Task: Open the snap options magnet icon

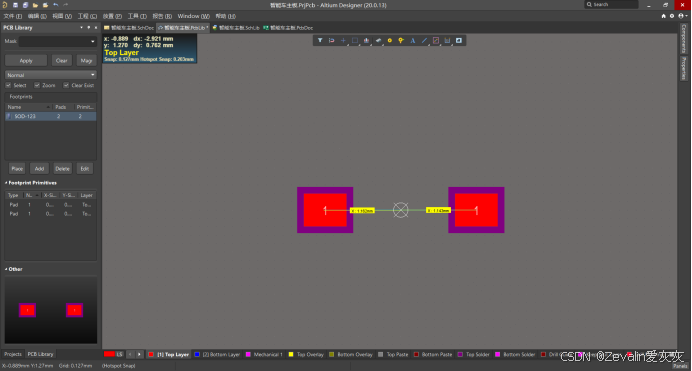Action: tap(331, 41)
